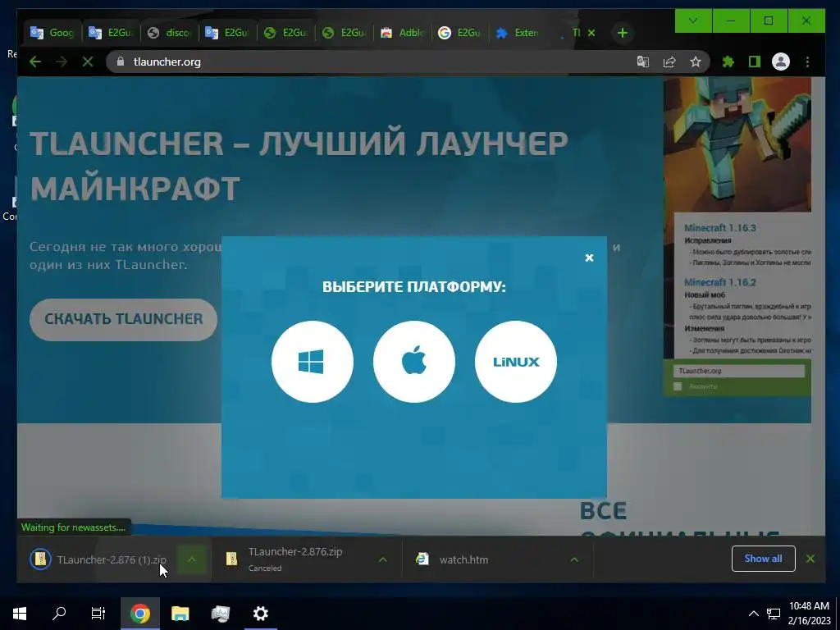Toggle the browser side panel
The width and height of the screenshot is (840, 630).
[755, 62]
